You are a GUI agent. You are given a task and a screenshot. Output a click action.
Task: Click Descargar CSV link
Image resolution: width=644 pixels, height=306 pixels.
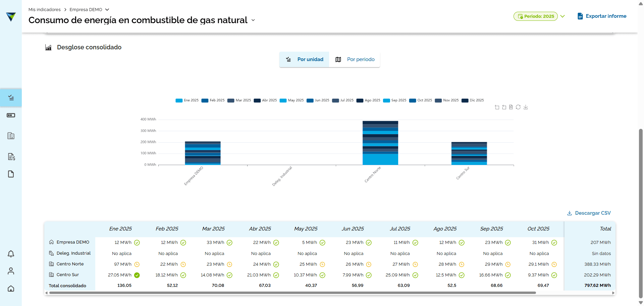[589, 213]
